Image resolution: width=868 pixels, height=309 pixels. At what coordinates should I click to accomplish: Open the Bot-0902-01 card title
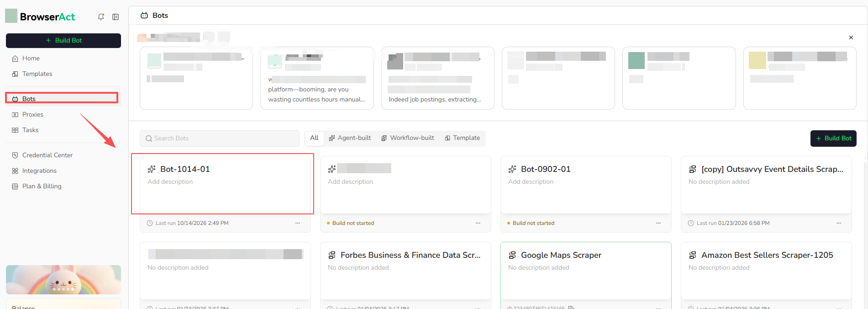click(546, 169)
